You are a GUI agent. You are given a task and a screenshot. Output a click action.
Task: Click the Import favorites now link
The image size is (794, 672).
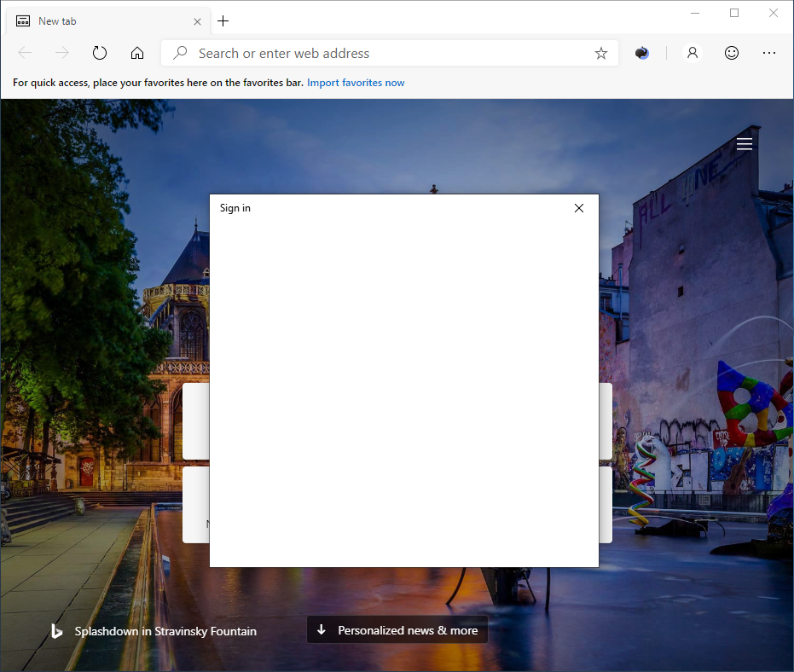pyautogui.click(x=356, y=83)
